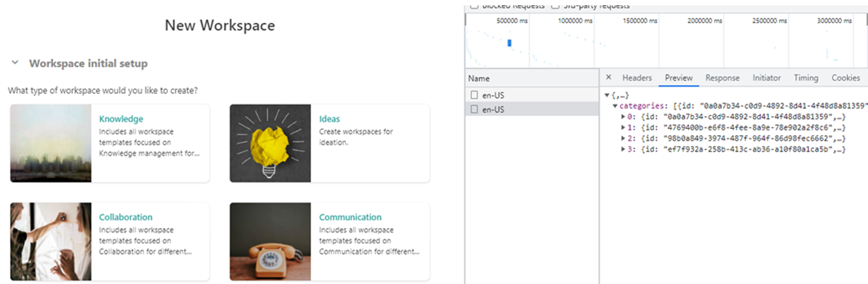This screenshot has height=284, width=868.
Task: Click the Communication telephone thumbnail
Action: point(270,241)
